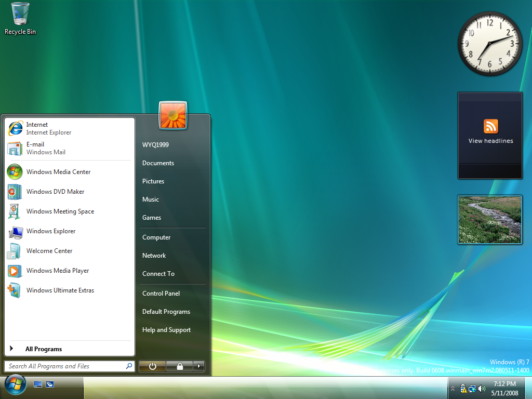Click View headlines in feed gadget
The height and width of the screenshot is (399, 532).
490,141
